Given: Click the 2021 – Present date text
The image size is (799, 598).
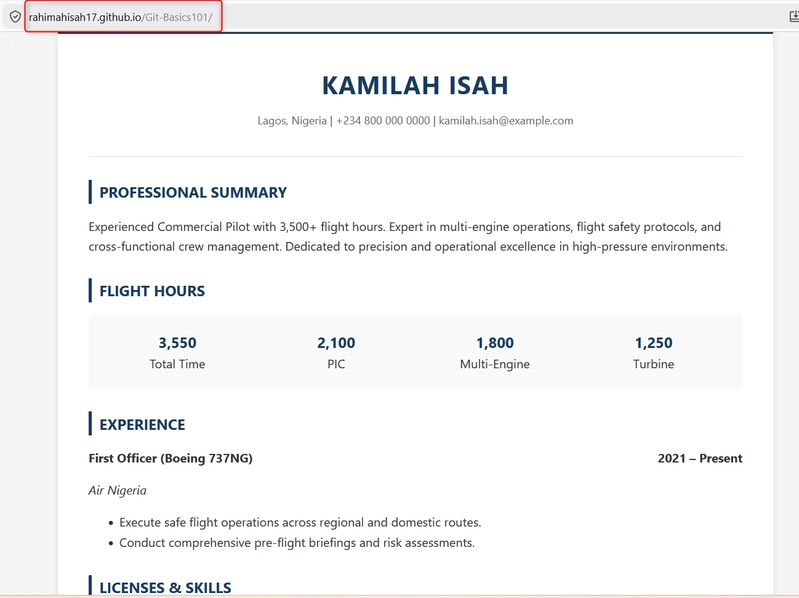Looking at the screenshot, I should click(700, 458).
